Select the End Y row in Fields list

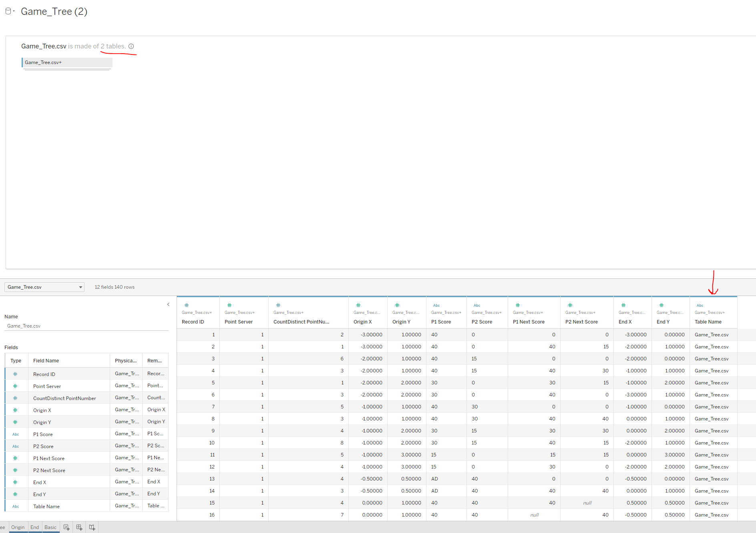(40, 495)
